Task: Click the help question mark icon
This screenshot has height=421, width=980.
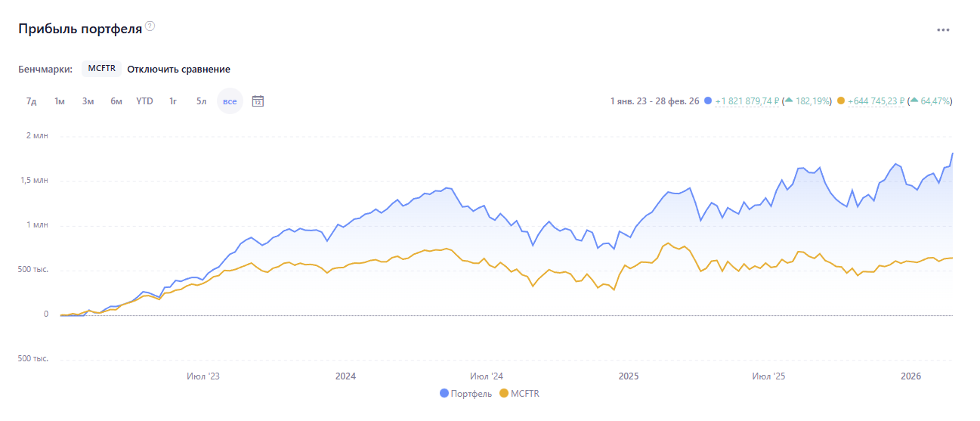Action: pos(150,26)
